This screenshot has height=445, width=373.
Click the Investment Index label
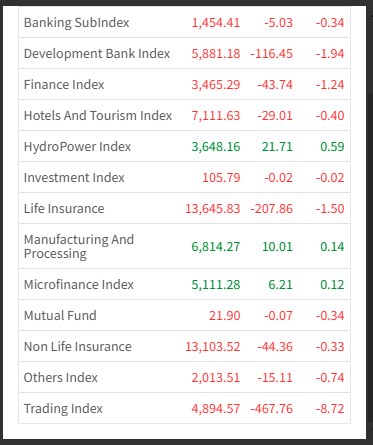pyautogui.click(x=74, y=178)
